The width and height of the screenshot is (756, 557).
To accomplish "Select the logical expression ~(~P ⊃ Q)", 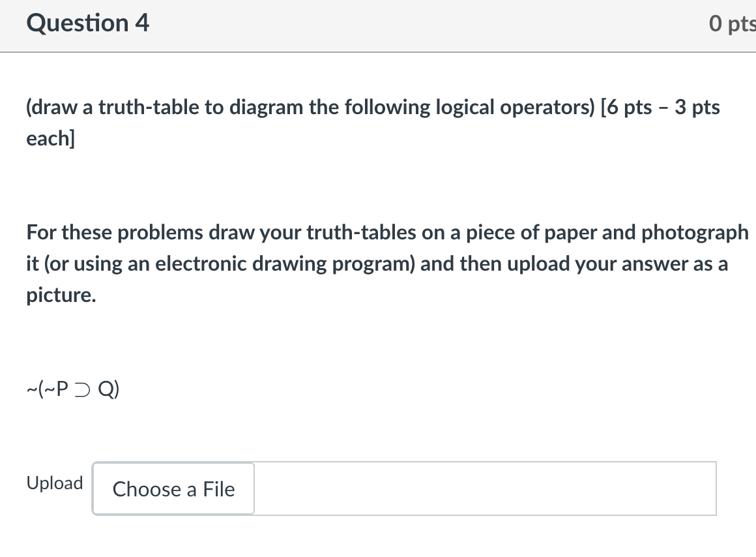I will [x=72, y=389].
